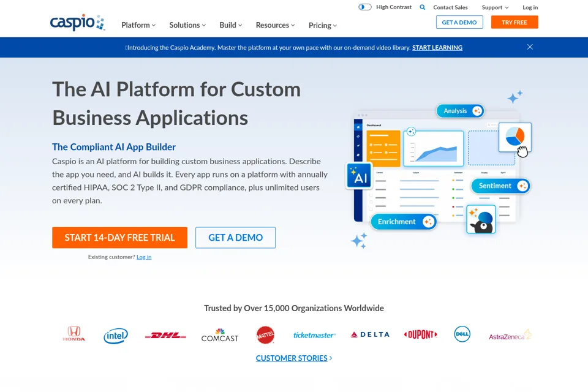
Task: Click the header GET A DEMO button
Action: pyautogui.click(x=459, y=22)
